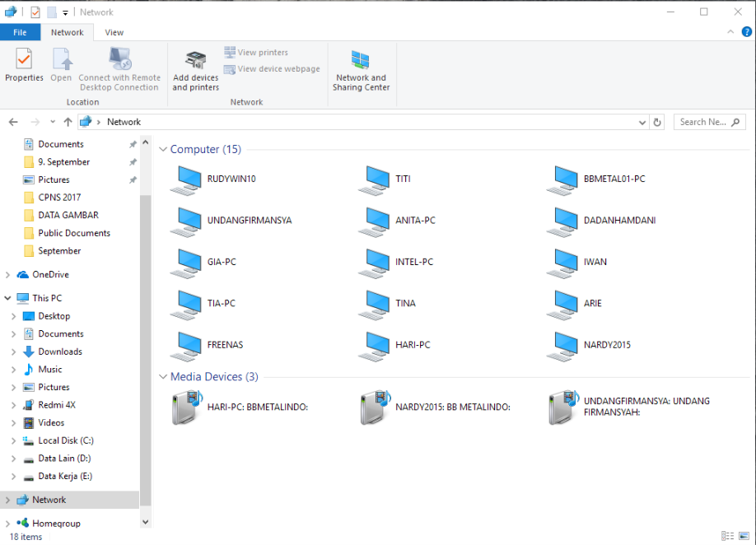Collapse the Media Devices (3) group
Image resolution: width=756 pixels, height=545 pixels.
(163, 377)
